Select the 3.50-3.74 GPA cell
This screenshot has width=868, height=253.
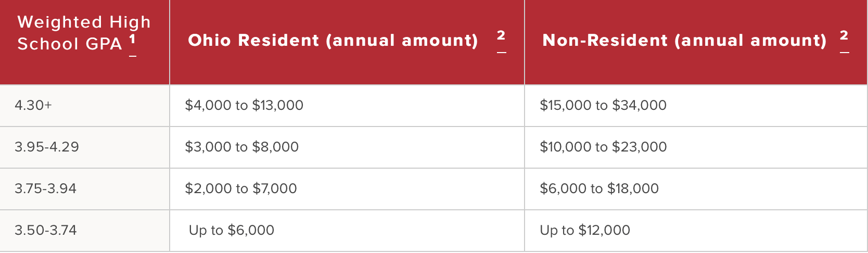click(x=85, y=231)
